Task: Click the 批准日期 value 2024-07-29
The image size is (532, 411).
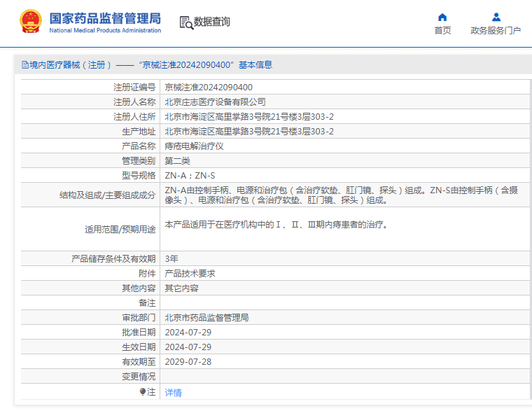Action: tap(188, 333)
